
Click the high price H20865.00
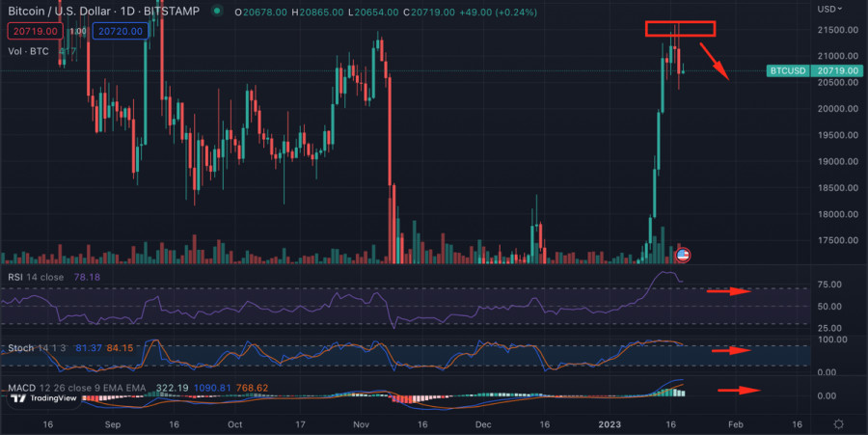[317, 13]
